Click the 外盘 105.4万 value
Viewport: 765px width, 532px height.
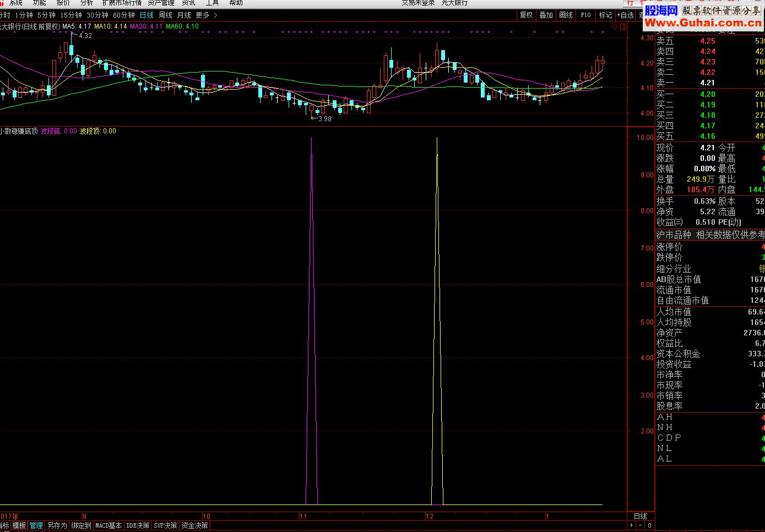pyautogui.click(x=701, y=189)
